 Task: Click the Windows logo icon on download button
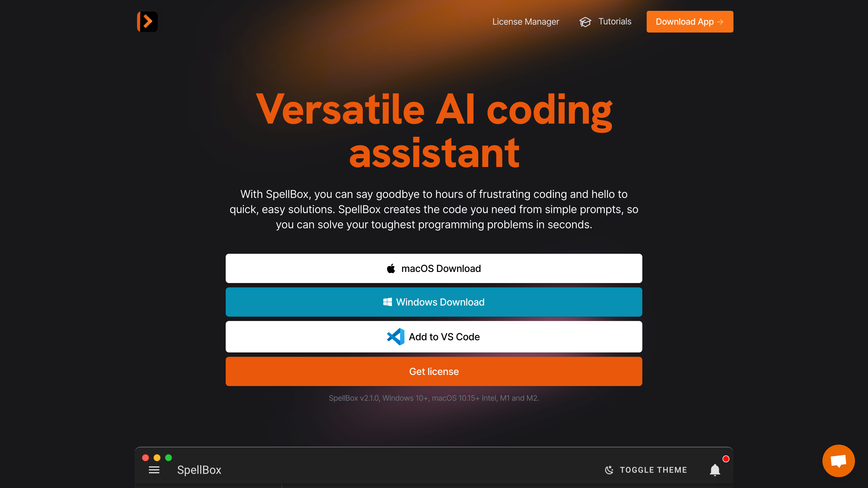[x=388, y=302]
